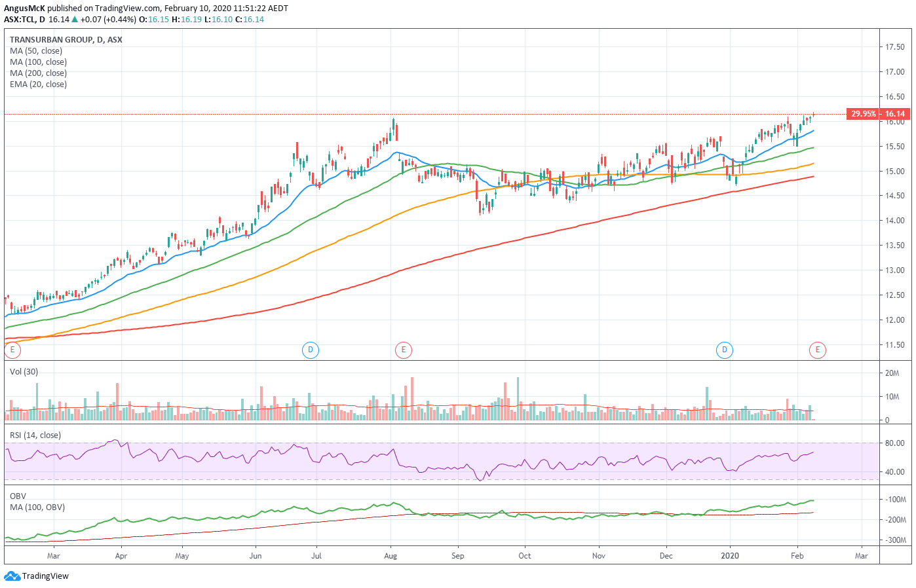Click the red 16.14 current price tag
This screenshot has height=588, width=916.
click(x=895, y=114)
